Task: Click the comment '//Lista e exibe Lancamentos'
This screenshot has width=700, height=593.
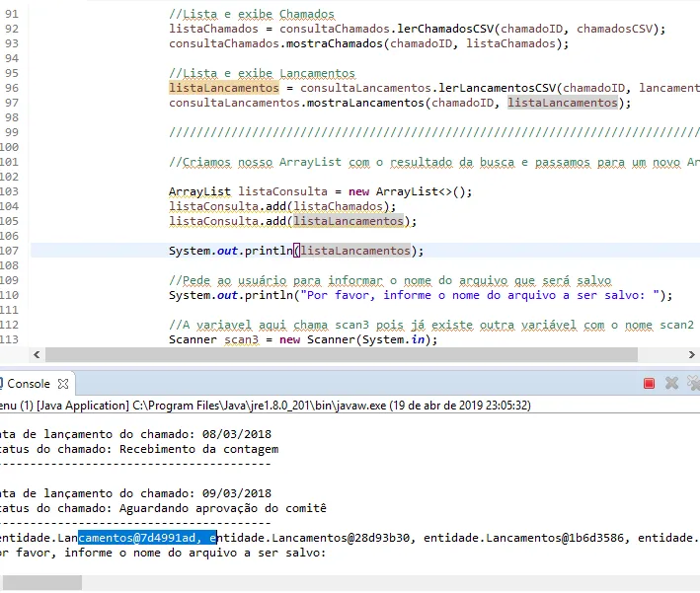Action: pos(262,73)
